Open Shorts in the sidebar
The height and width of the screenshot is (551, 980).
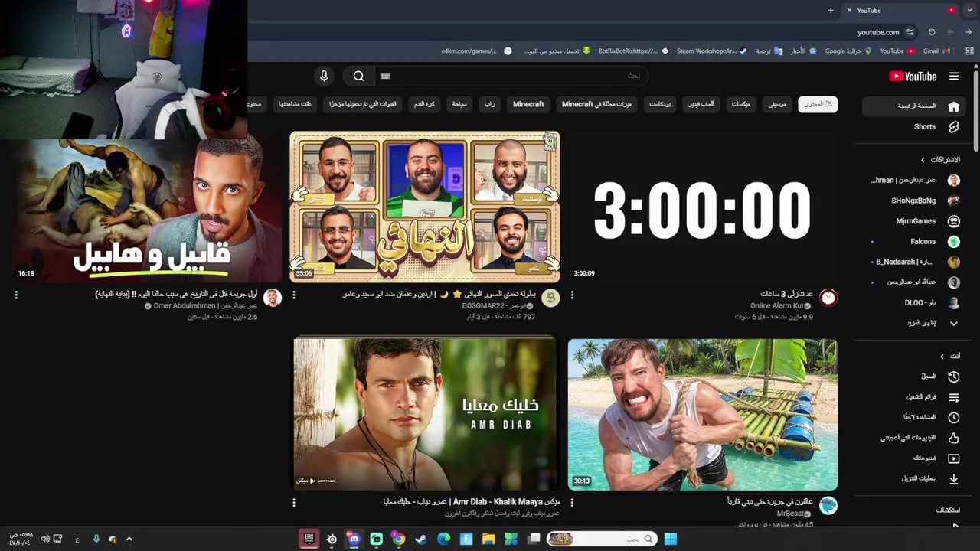click(914, 127)
